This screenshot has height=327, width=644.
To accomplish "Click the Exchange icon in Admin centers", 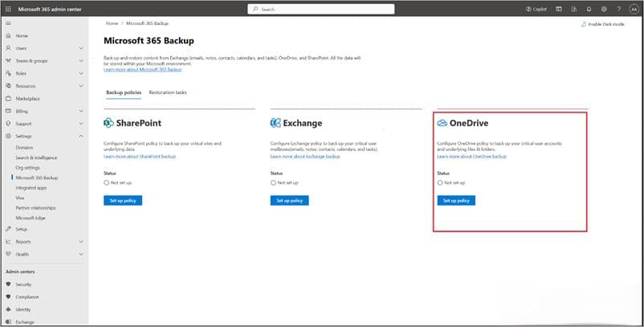I will (8, 322).
